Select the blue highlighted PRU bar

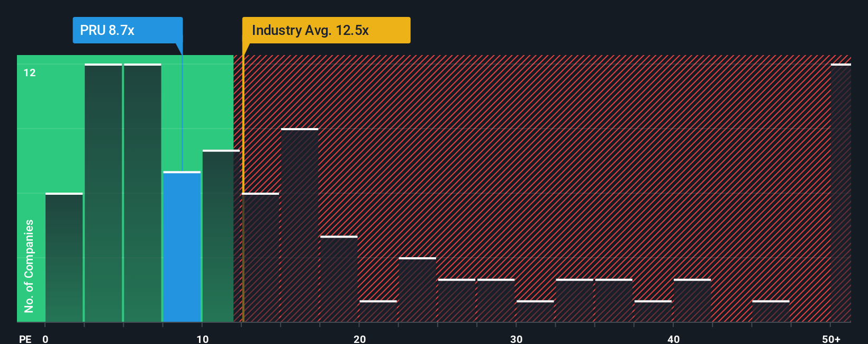click(x=182, y=247)
